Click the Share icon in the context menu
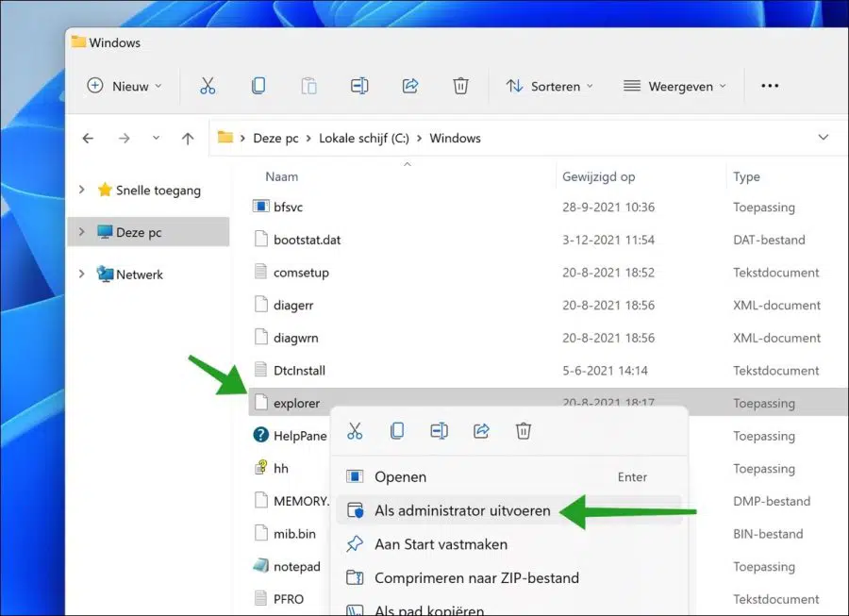This screenshot has height=616, width=849. [x=481, y=431]
